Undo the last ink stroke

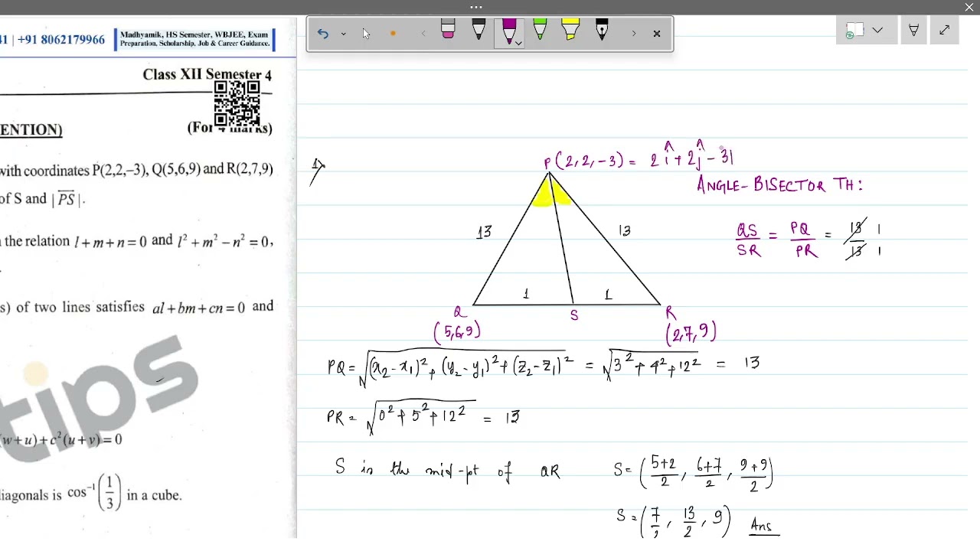click(x=323, y=34)
